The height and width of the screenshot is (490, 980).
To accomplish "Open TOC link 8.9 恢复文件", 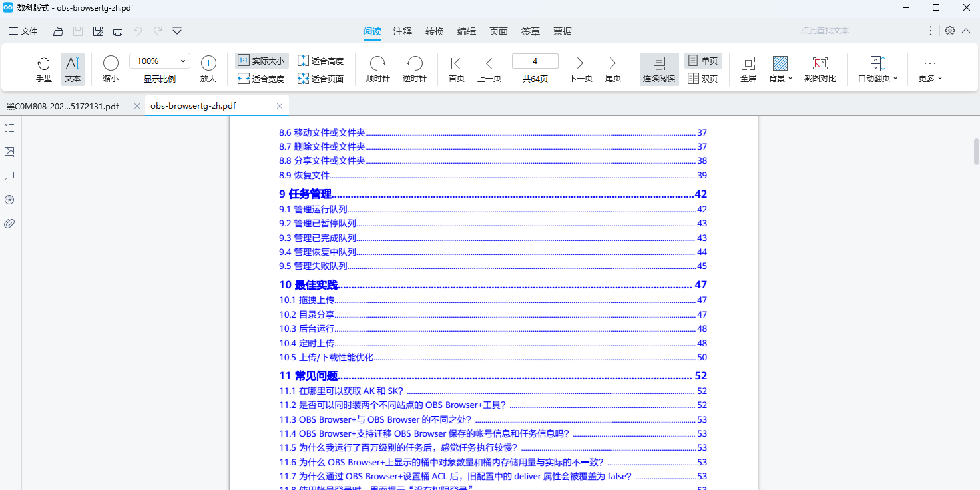I will tap(493, 176).
